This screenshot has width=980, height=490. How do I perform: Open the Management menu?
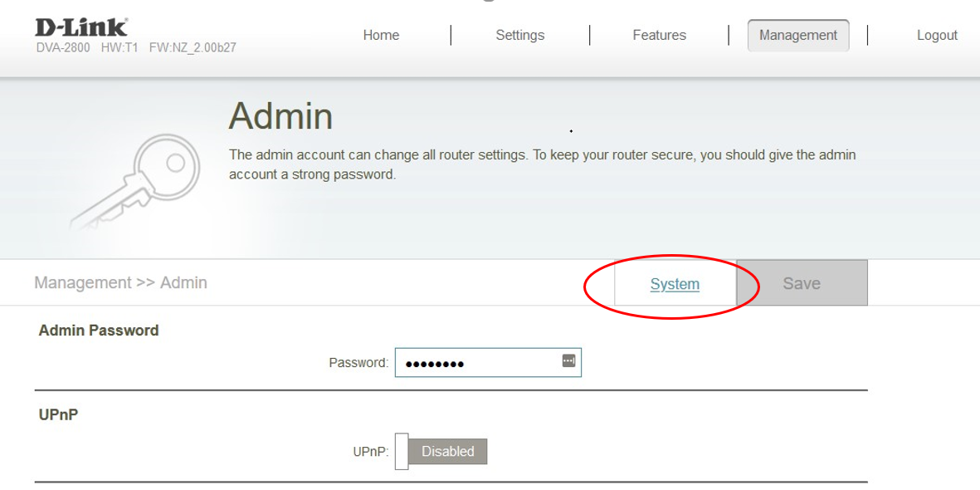pos(798,35)
